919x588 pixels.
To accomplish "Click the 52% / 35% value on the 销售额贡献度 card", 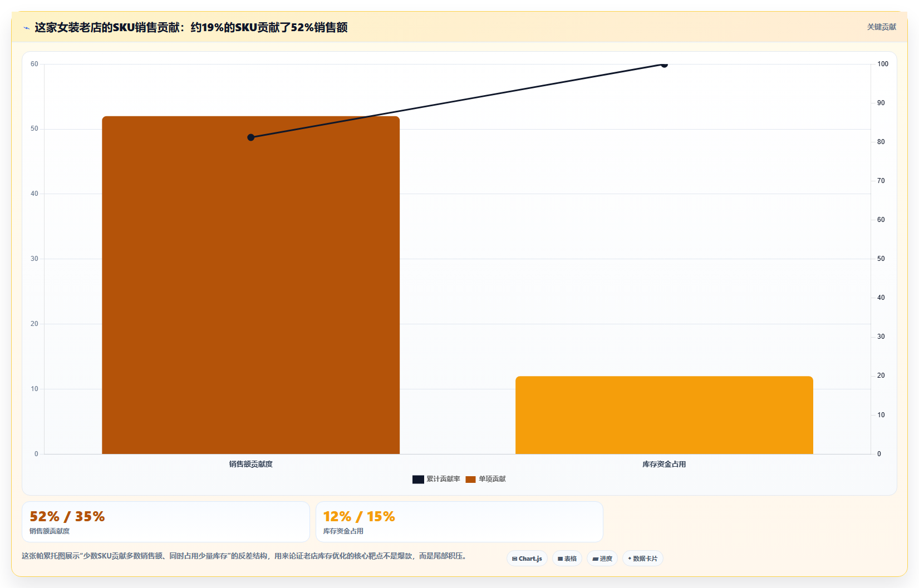I will (67, 516).
